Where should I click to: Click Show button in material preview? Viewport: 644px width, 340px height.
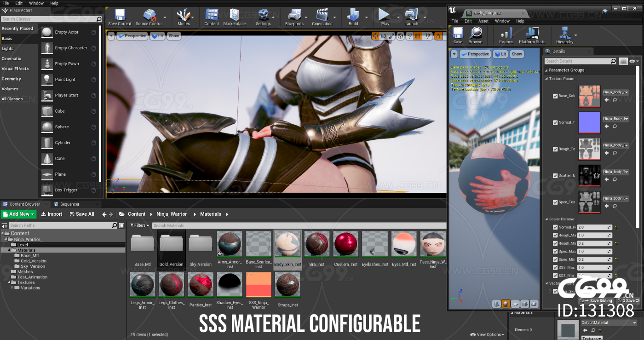pos(517,54)
